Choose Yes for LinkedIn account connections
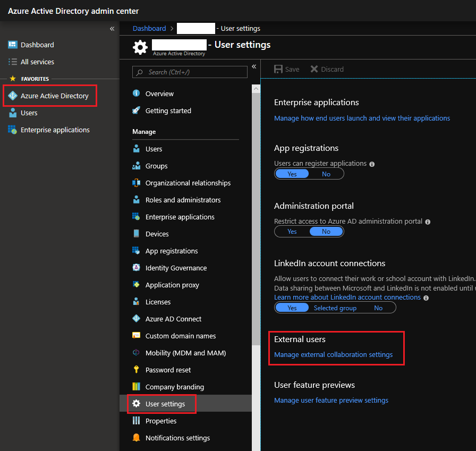The height and width of the screenshot is (451, 476). pyautogui.click(x=292, y=308)
